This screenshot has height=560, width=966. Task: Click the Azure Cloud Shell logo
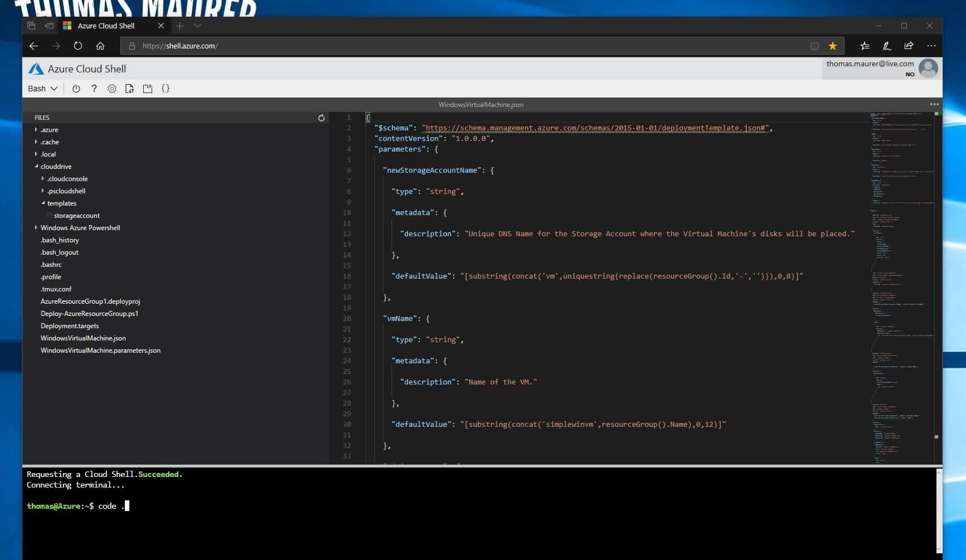pos(36,69)
